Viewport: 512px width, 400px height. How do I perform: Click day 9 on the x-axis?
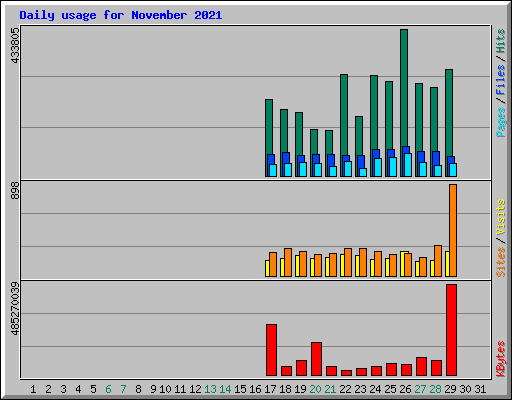tap(153, 389)
